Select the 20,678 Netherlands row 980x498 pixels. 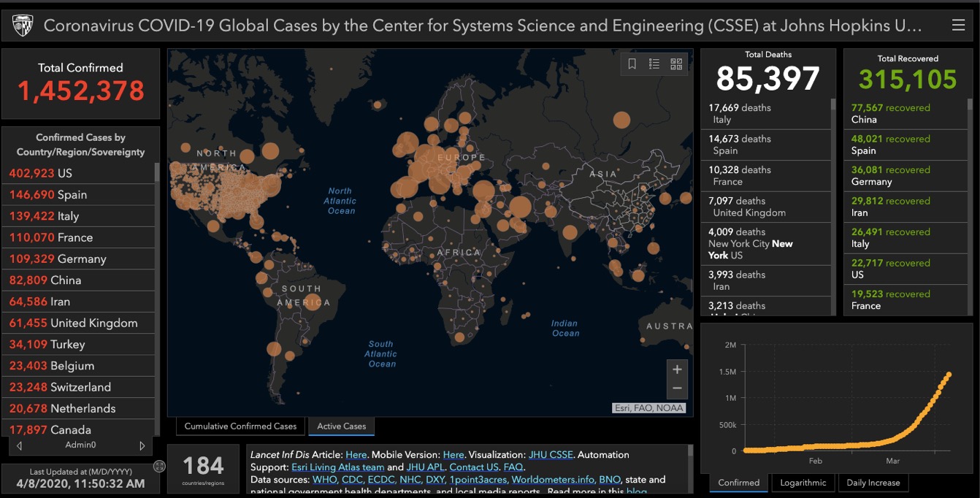coord(79,408)
